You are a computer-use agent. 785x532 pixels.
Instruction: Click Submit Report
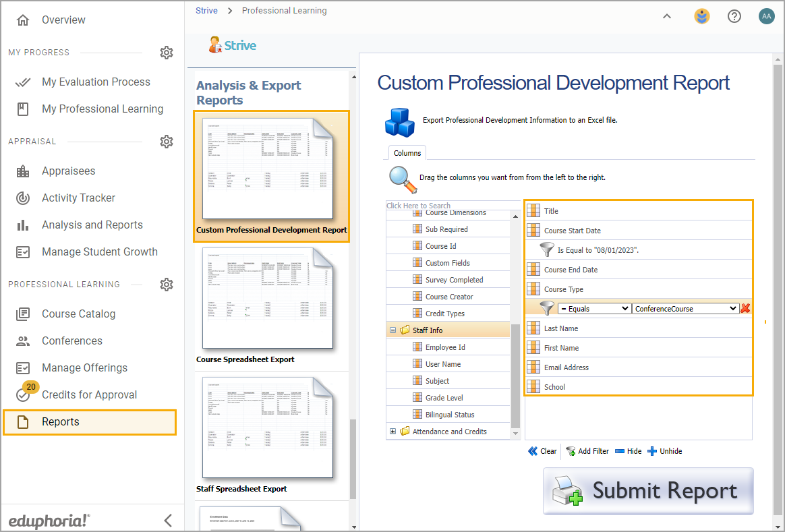tap(648, 491)
